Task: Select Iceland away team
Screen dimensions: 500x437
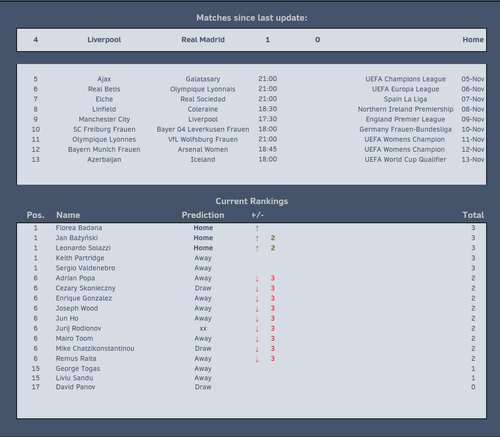Action: [x=203, y=159]
